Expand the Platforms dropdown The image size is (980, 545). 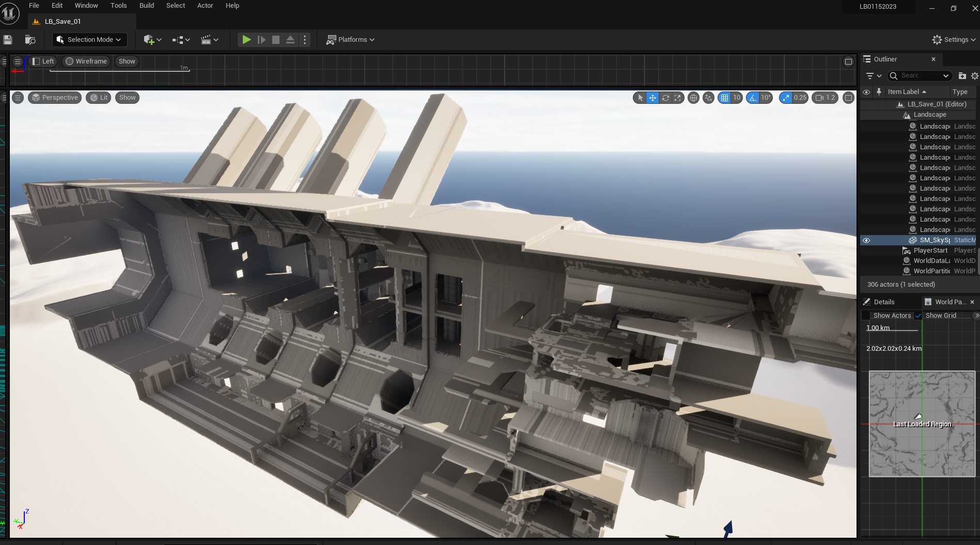pos(350,40)
